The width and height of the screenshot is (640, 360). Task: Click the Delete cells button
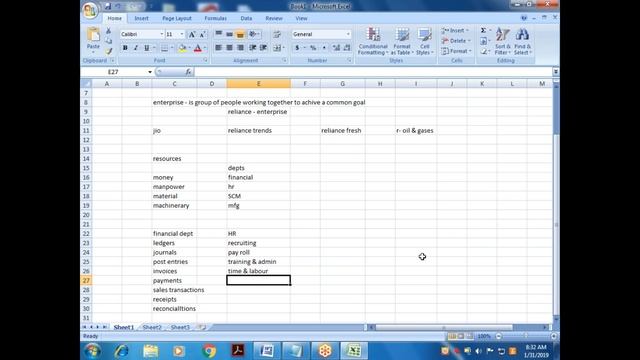(x=456, y=41)
